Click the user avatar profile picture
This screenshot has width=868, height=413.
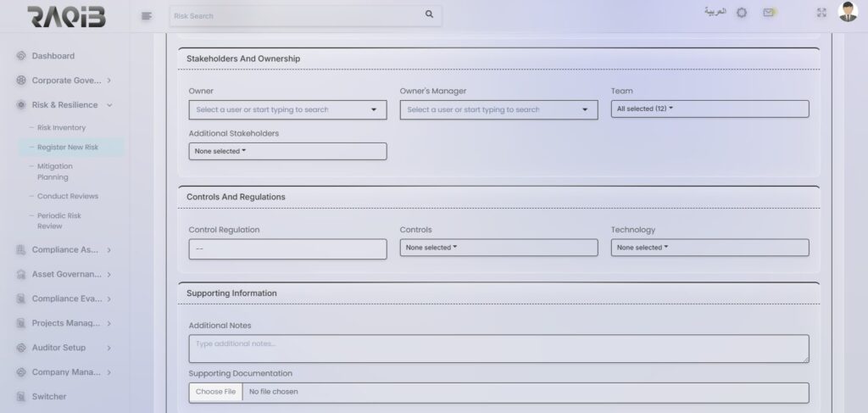click(x=848, y=12)
